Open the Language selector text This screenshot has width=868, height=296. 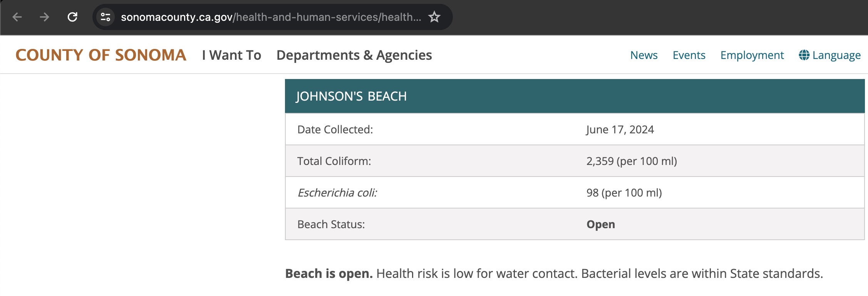click(x=836, y=55)
